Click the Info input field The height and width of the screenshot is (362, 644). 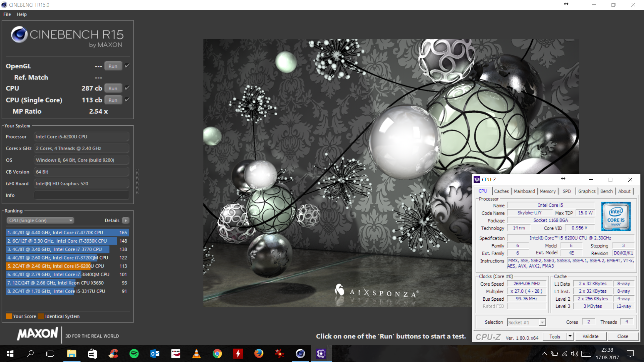click(82, 195)
